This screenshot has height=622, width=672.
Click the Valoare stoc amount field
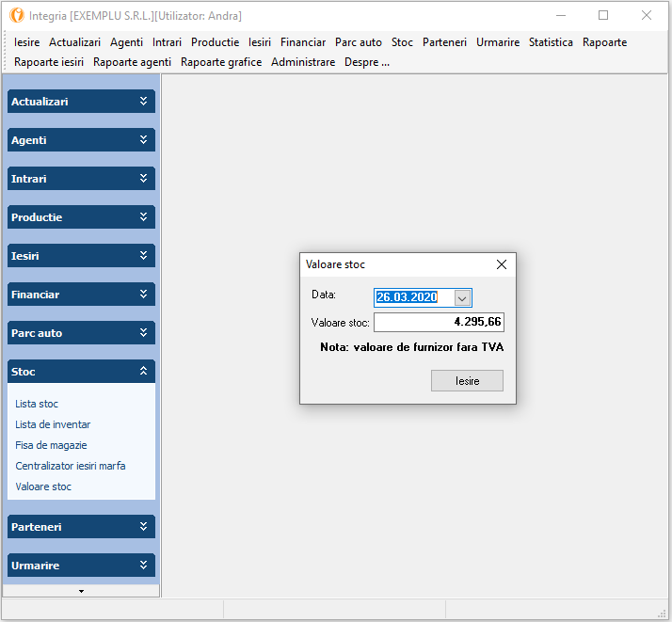point(439,323)
